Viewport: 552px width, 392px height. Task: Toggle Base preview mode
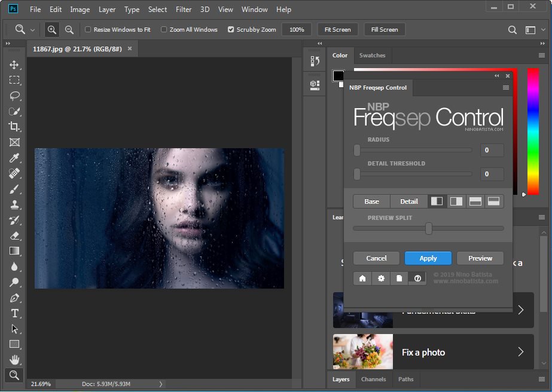coord(372,201)
